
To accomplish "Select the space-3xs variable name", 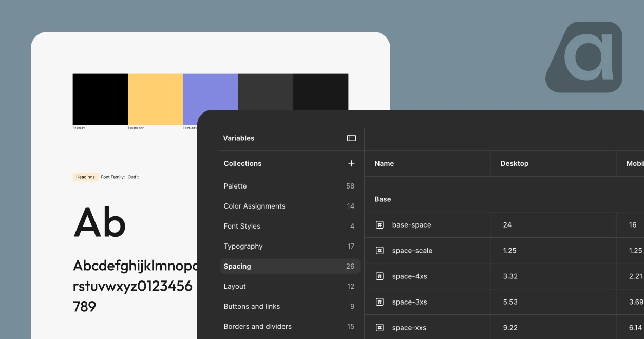I will tap(409, 302).
